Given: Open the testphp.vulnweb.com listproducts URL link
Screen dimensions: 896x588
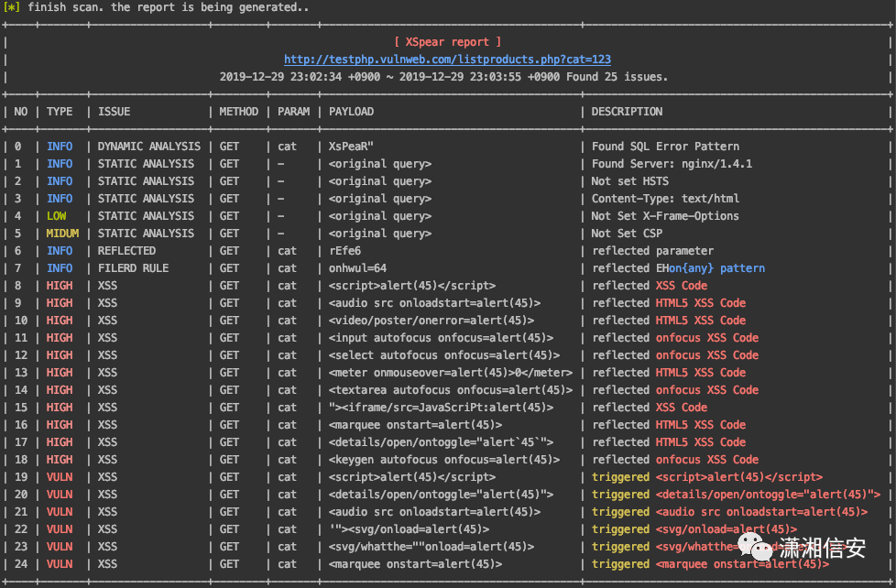Looking at the screenshot, I should tap(447, 60).
